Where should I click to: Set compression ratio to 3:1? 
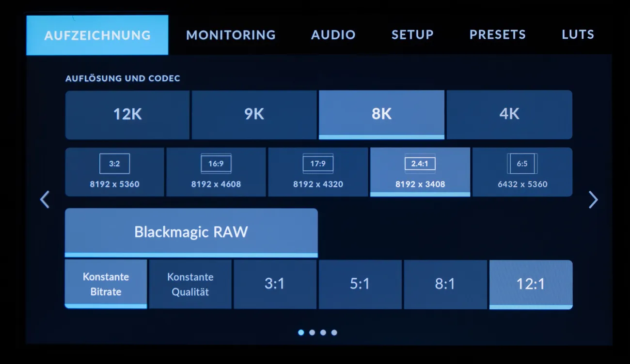(275, 284)
